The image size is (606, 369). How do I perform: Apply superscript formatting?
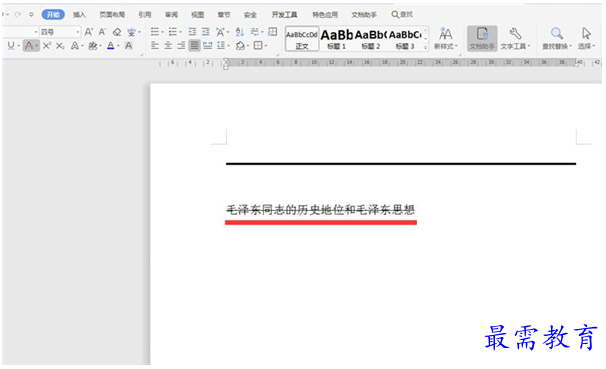tap(47, 46)
